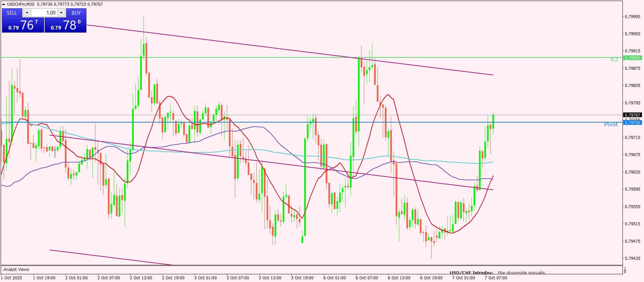Image resolution: width=644 pixels, height=282 pixels.
Task: Select the green R2 level label
Action: (x=614, y=59)
